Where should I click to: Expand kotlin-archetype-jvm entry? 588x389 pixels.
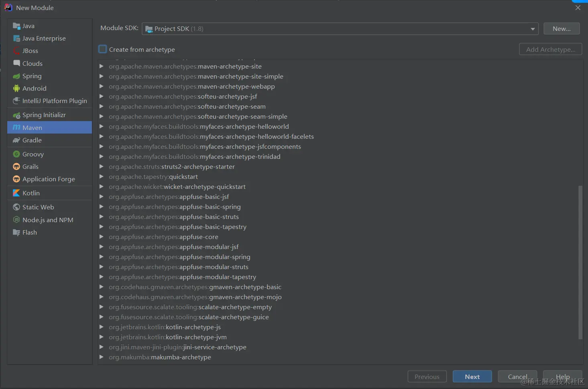click(102, 337)
